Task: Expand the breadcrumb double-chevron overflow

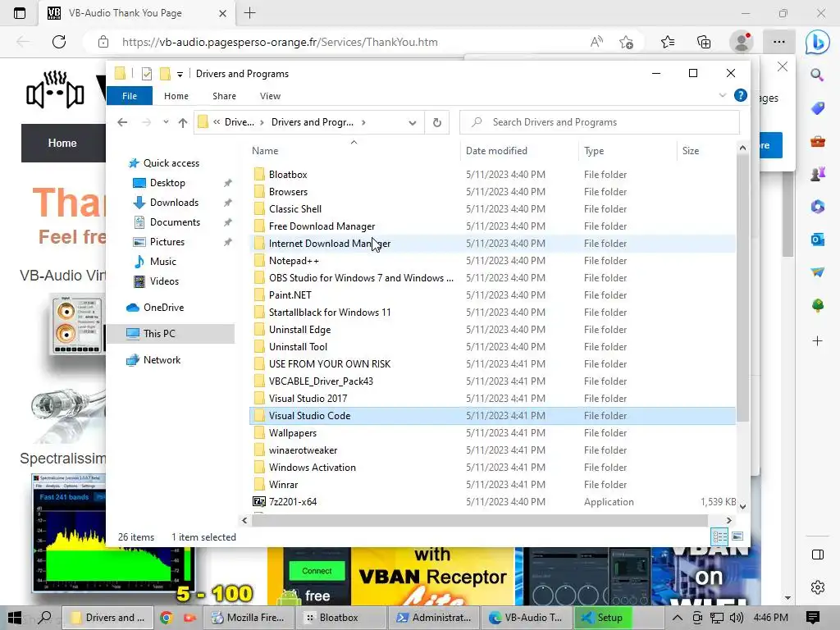Action: [217, 122]
